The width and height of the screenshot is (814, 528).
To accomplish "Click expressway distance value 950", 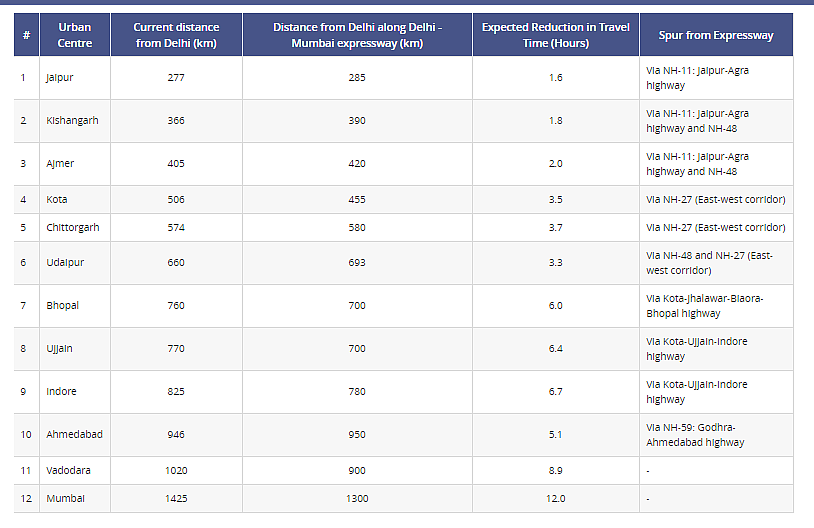I will (357, 434).
